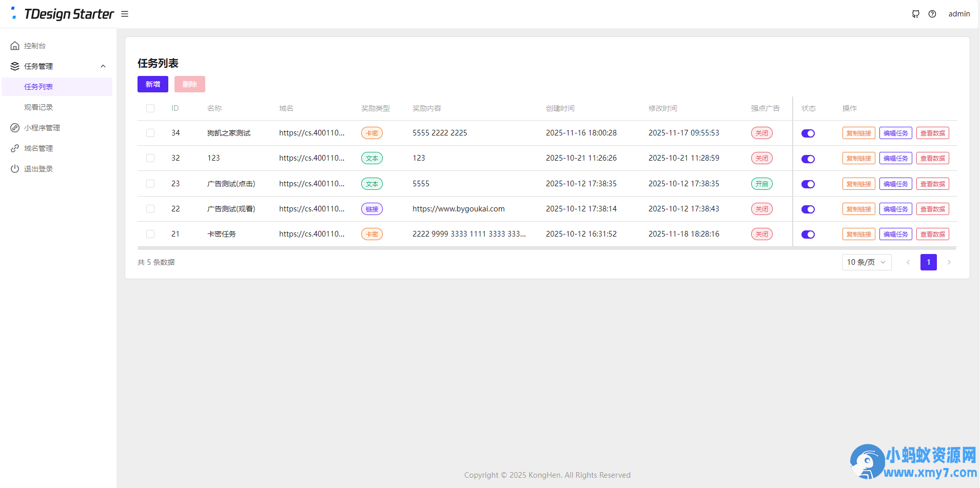Open the 10 条/页 page size dropdown
Image resolution: width=980 pixels, height=488 pixels.
pos(866,262)
